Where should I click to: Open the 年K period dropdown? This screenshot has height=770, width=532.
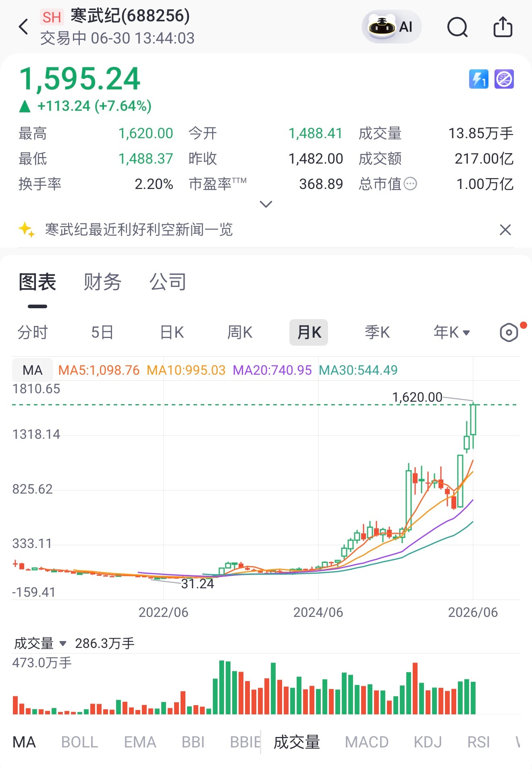click(451, 332)
